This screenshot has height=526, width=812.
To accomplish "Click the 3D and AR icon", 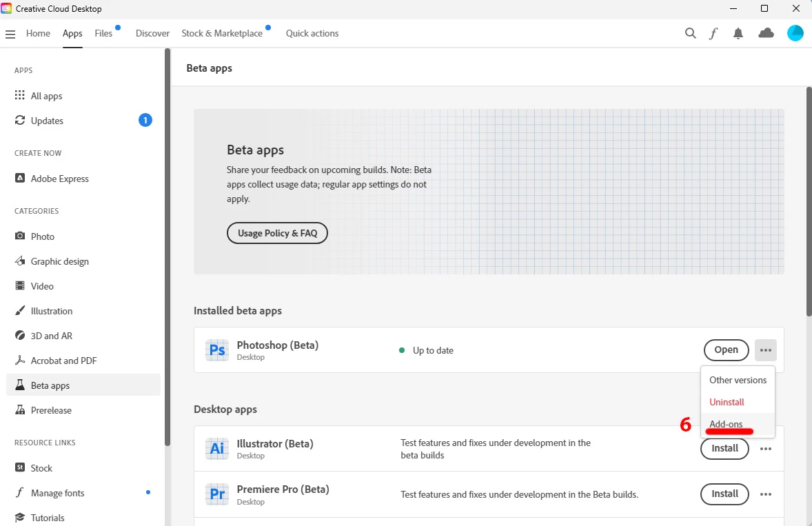I will pos(20,336).
